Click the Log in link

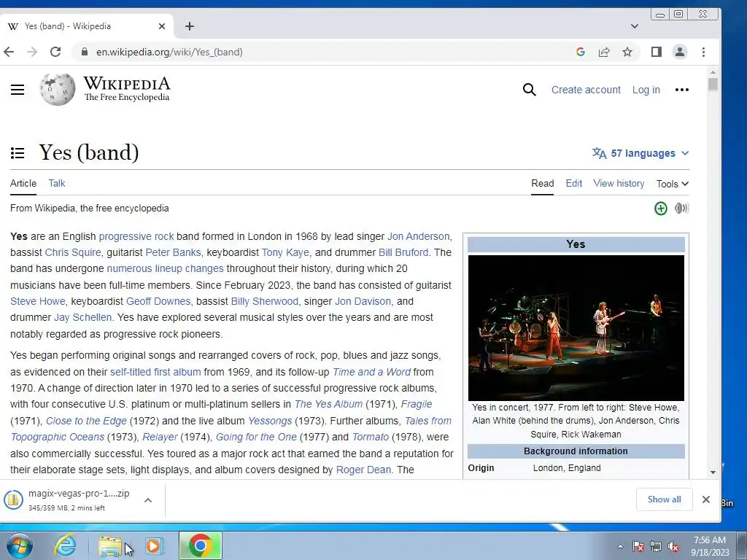[646, 90]
